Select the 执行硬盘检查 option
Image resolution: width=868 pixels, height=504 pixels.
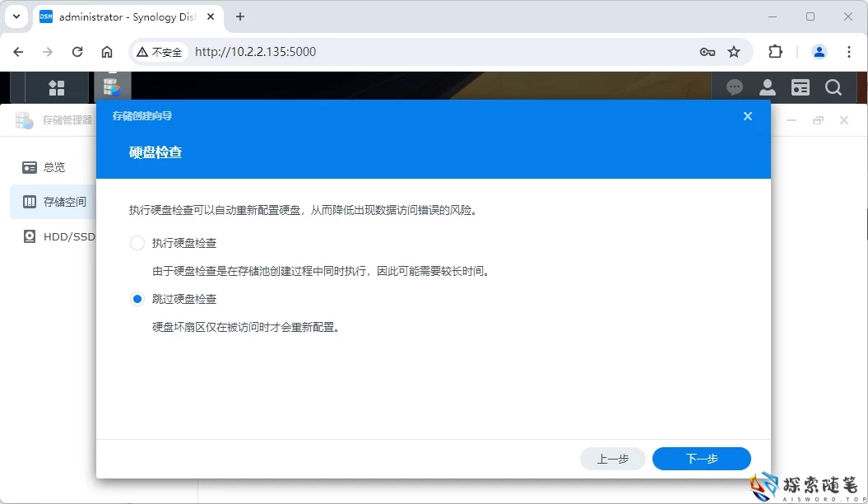(x=136, y=242)
